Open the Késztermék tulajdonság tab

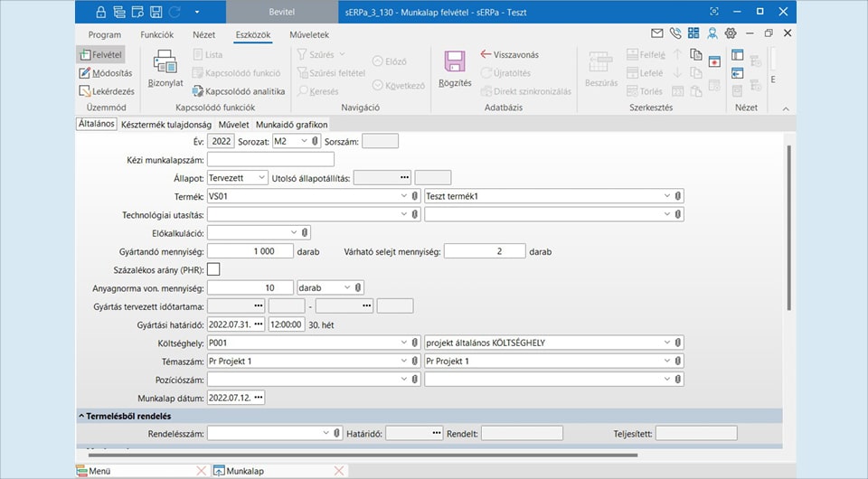166,125
